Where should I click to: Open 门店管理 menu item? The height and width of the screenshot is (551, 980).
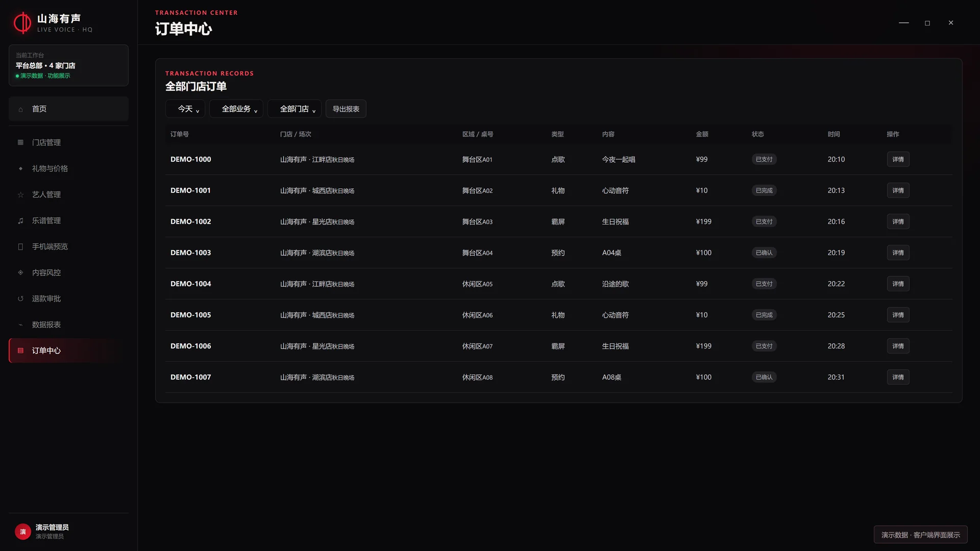pos(68,142)
